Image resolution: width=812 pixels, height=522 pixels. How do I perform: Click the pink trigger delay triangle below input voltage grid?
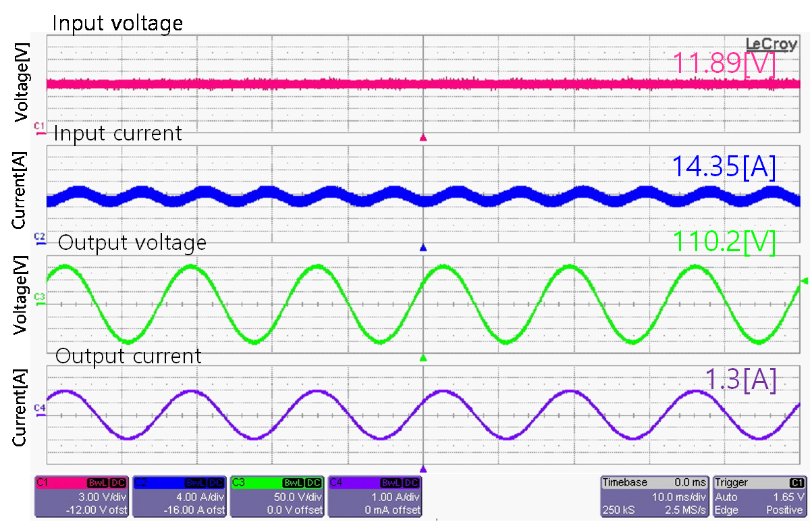click(x=423, y=137)
